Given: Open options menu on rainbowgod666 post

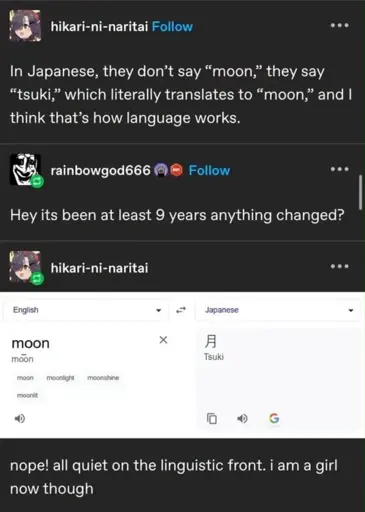Looking at the screenshot, I should pos(339,169).
